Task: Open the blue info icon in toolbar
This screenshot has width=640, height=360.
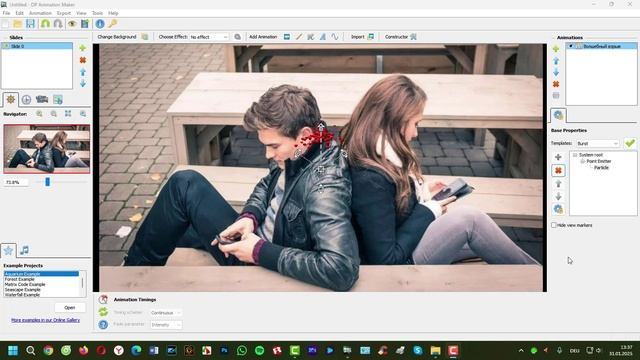Action: [x=100, y=24]
